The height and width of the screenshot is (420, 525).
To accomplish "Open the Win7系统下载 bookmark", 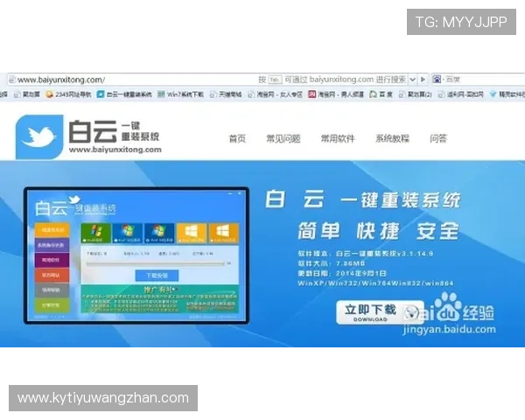I will pyautogui.click(x=180, y=94).
